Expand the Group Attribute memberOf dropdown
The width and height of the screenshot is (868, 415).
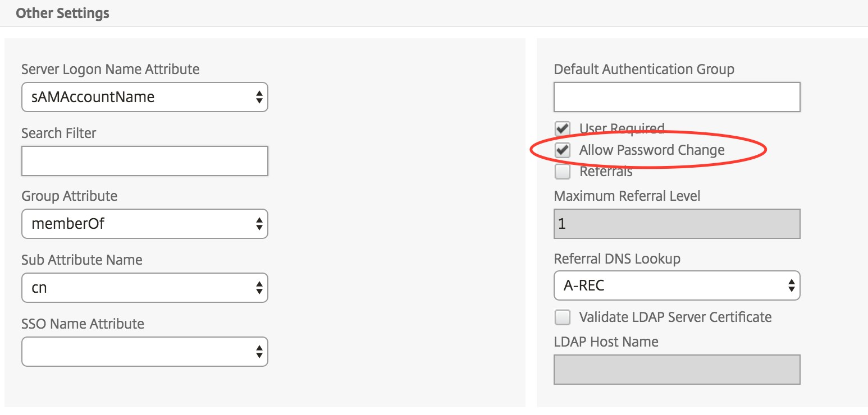tap(144, 224)
